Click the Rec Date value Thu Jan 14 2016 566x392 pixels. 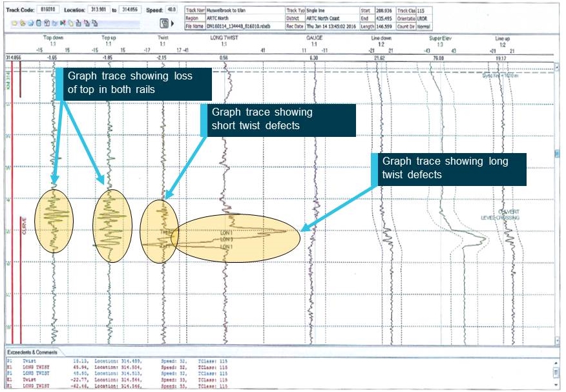332,26
